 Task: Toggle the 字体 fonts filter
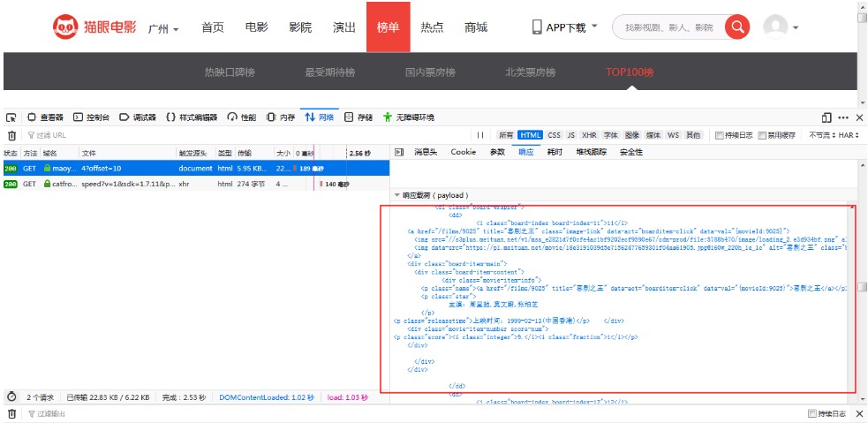tap(610, 135)
